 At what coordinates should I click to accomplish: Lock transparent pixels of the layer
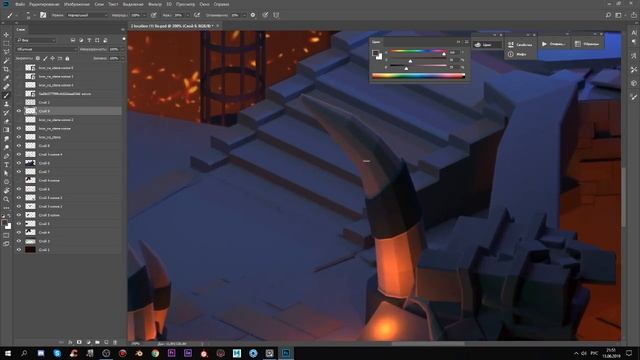coord(38,58)
